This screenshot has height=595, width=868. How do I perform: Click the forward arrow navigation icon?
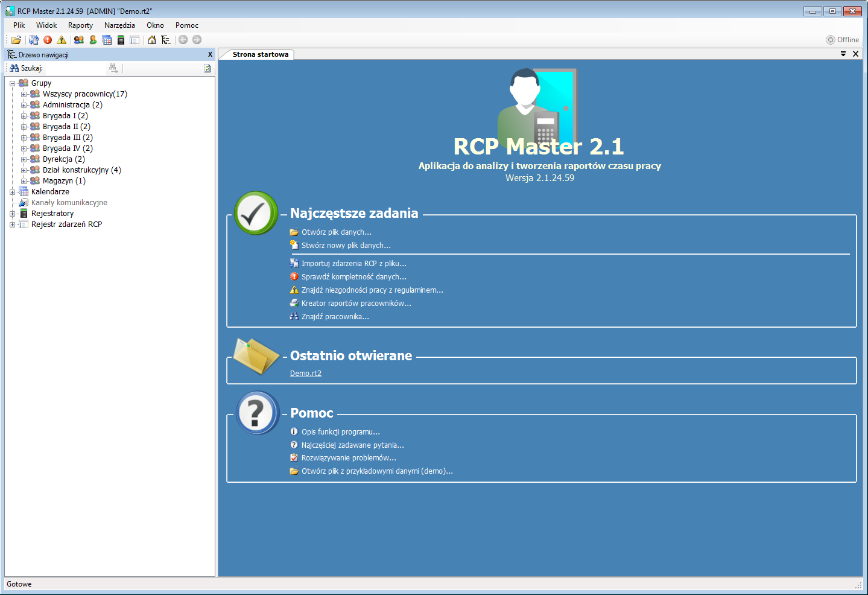[x=197, y=40]
